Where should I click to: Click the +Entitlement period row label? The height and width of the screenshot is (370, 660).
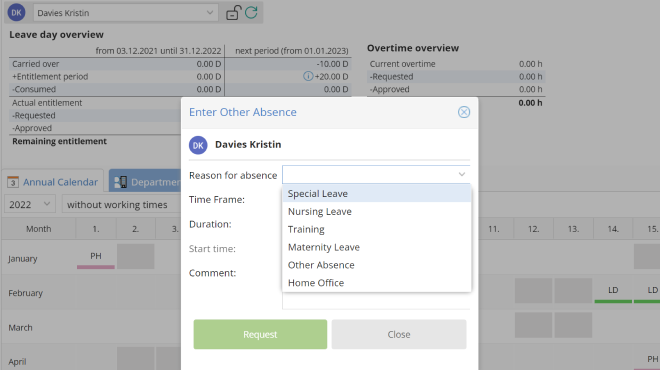[50, 76]
